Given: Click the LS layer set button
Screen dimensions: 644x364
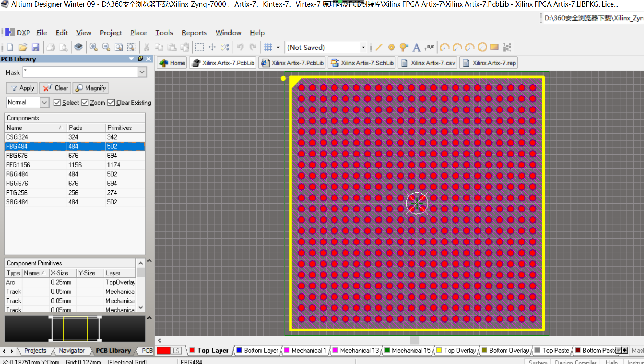Looking at the screenshot, I should point(176,351).
